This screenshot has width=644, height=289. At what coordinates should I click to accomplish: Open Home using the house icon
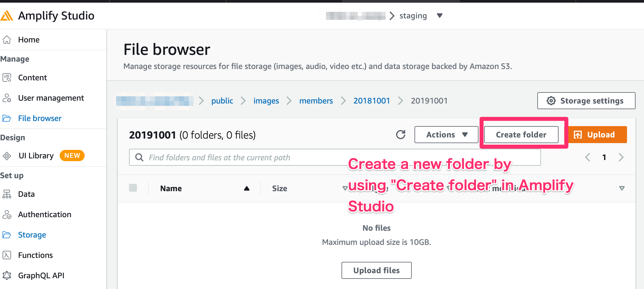click(x=7, y=39)
